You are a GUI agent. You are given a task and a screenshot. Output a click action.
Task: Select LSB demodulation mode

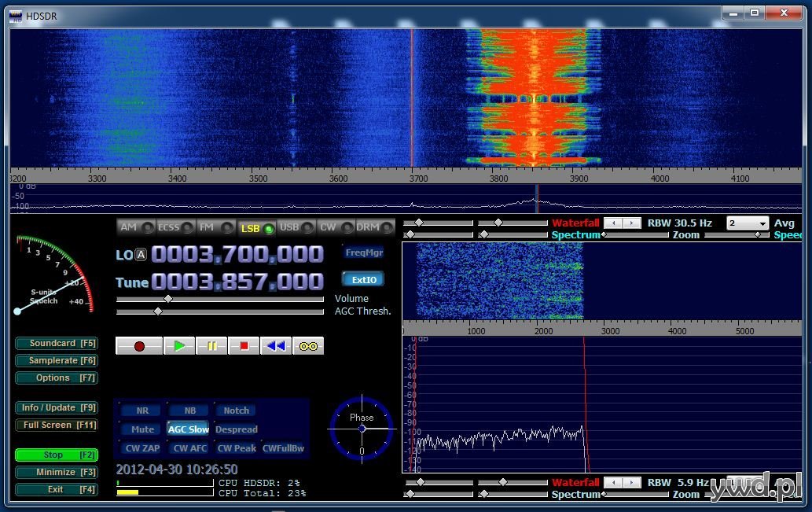pyautogui.click(x=257, y=227)
